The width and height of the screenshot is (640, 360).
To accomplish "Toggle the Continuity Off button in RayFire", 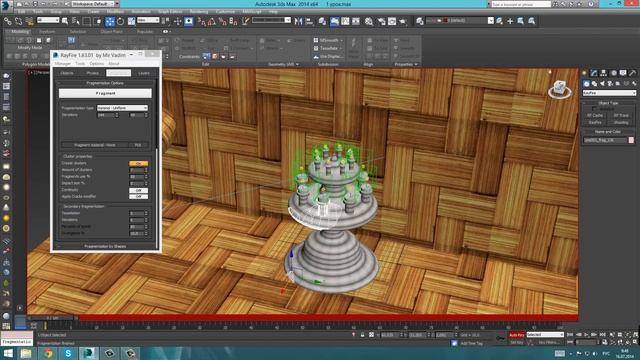I will [138, 190].
